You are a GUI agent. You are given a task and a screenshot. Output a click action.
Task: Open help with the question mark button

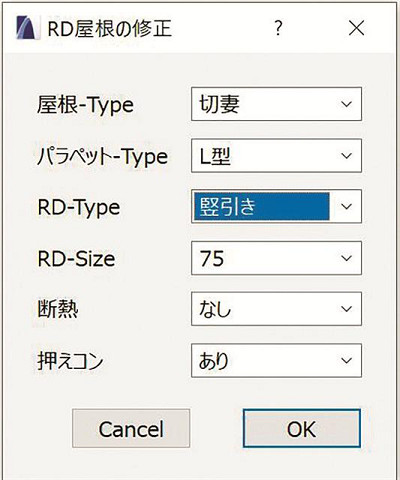click(278, 28)
